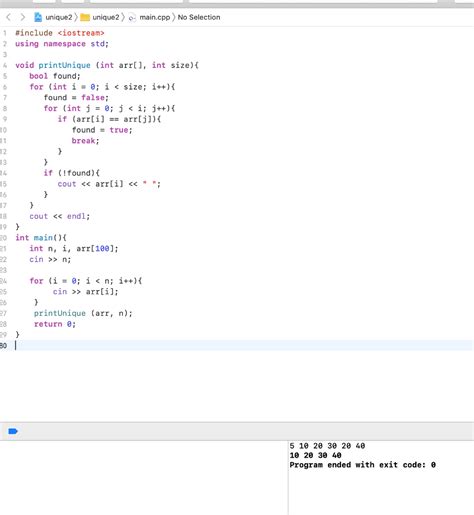
Task: Click the 'printUnique (arr, n);' call
Action: (x=83, y=313)
